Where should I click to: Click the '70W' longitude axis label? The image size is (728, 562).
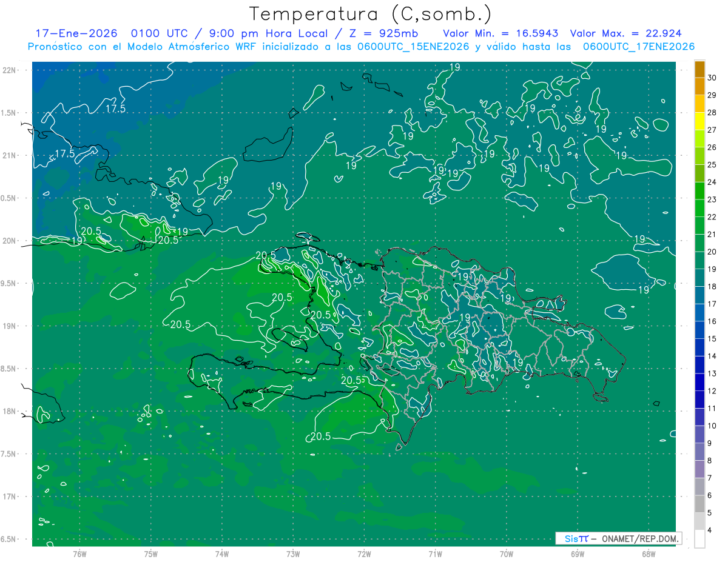507,554
